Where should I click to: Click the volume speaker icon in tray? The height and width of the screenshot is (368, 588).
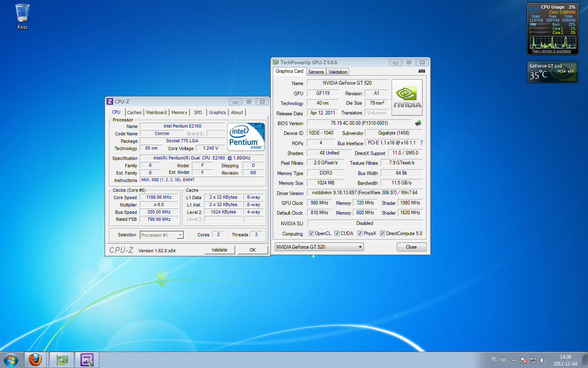[x=543, y=360]
